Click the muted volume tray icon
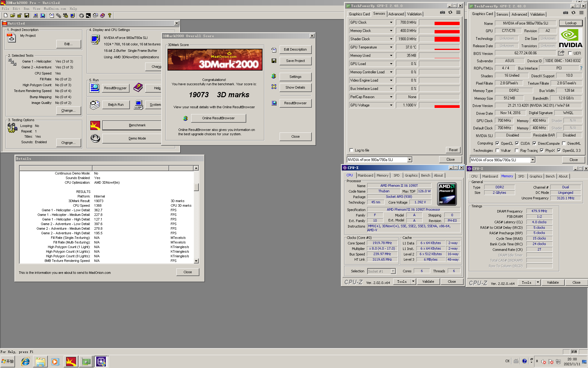This screenshot has height=368, width=588. pyautogui.click(x=544, y=362)
